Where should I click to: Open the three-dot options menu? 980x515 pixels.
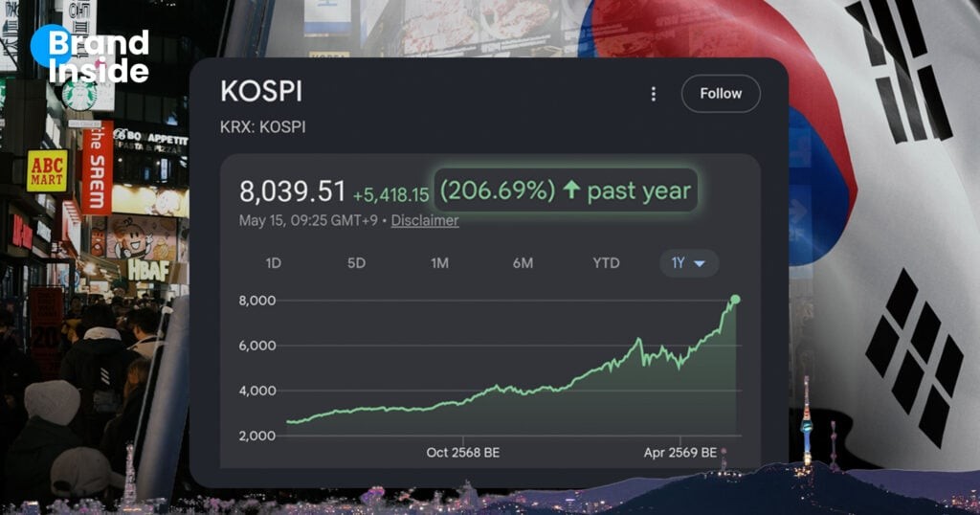653,94
